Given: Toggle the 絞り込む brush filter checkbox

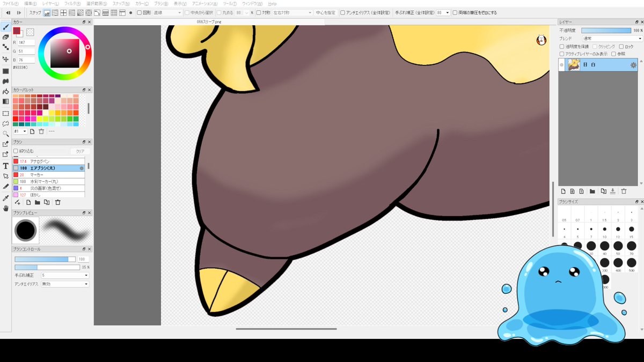Looking at the screenshot, I should (16, 151).
